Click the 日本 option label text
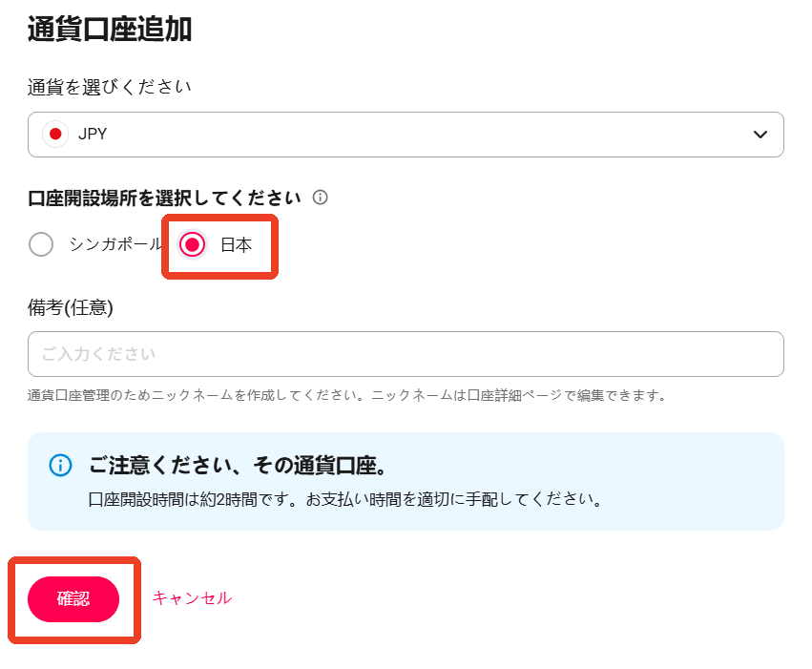812x669 pixels. [x=236, y=244]
